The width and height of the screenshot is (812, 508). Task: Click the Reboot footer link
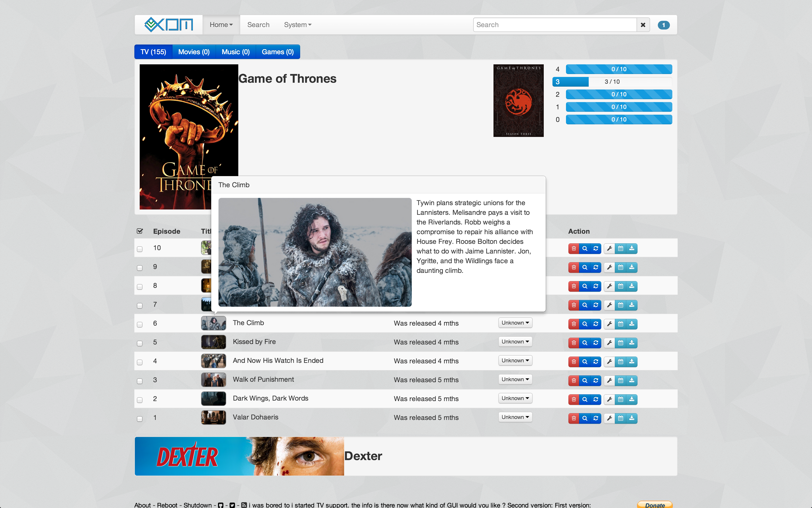pos(167,505)
